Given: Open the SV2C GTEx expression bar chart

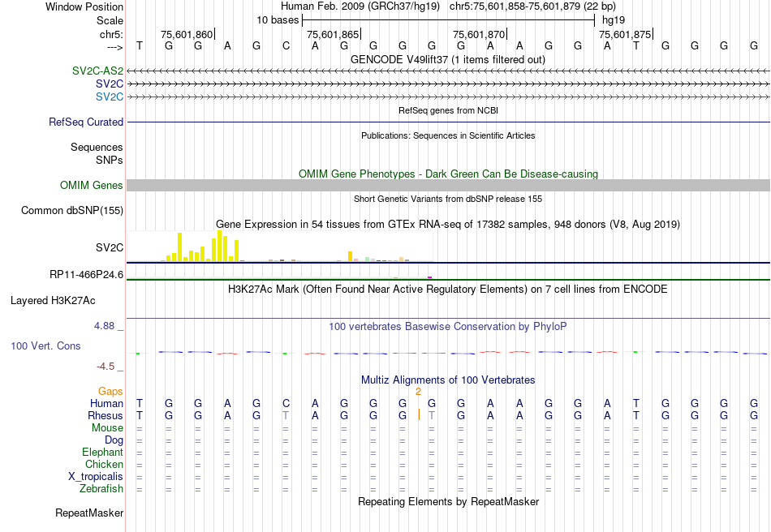Looking at the screenshot, I should tap(280, 246).
